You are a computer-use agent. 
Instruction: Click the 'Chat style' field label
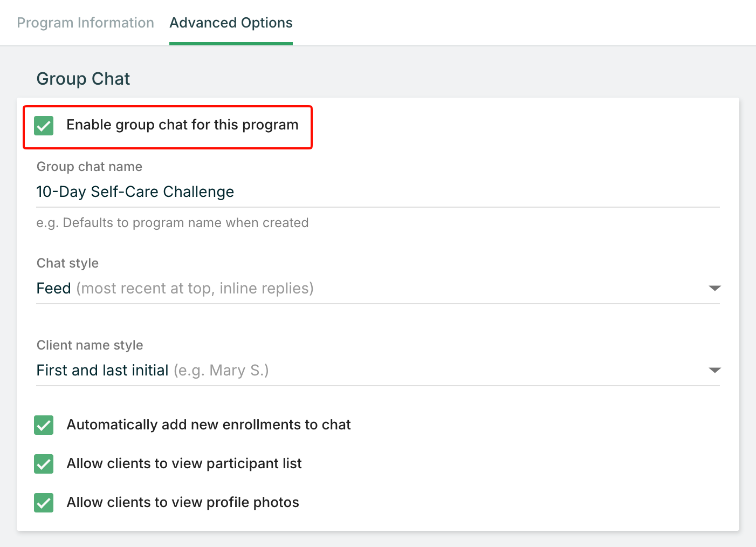pos(67,263)
